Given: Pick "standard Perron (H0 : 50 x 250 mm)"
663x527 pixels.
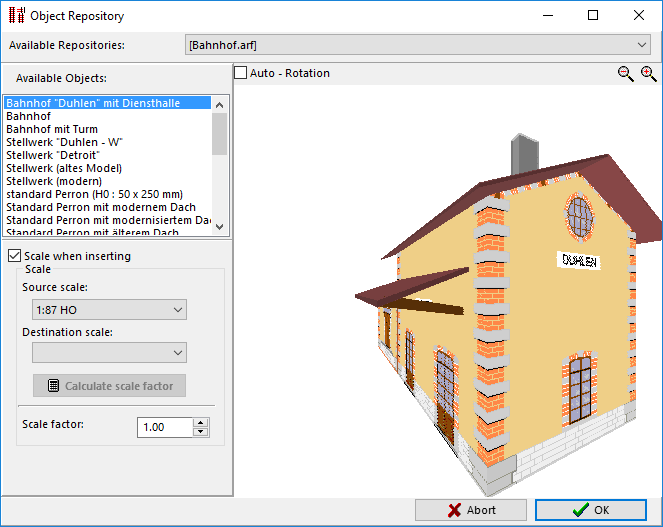Looking at the screenshot, I should [x=107, y=194].
